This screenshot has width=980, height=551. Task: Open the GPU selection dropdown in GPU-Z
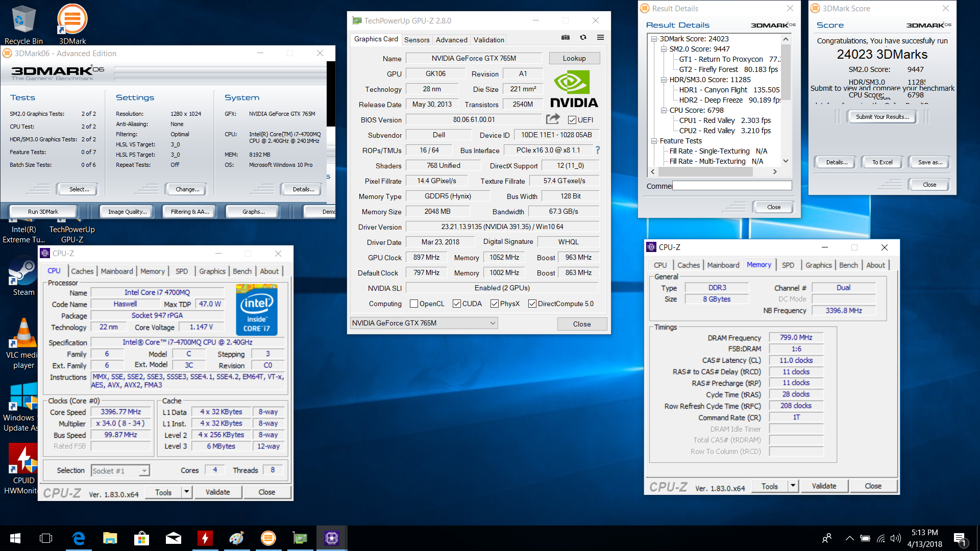[424, 323]
